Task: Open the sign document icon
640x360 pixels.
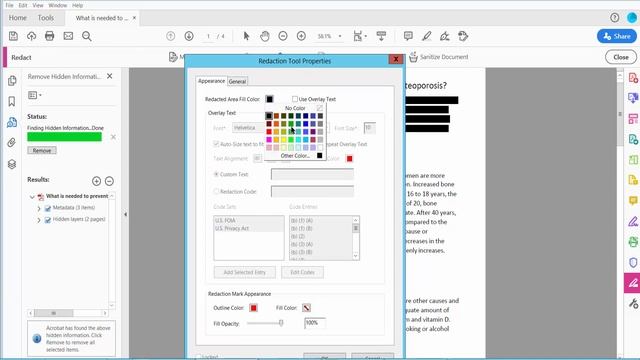Action: click(445, 36)
